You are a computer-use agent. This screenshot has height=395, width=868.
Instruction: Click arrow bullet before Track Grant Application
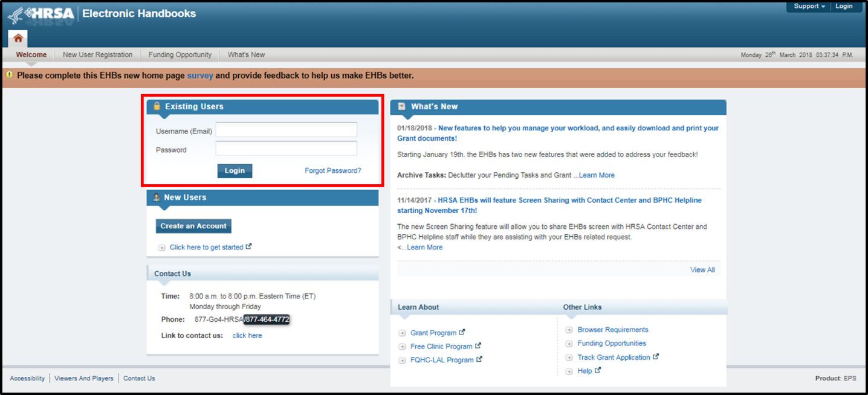tap(569, 358)
